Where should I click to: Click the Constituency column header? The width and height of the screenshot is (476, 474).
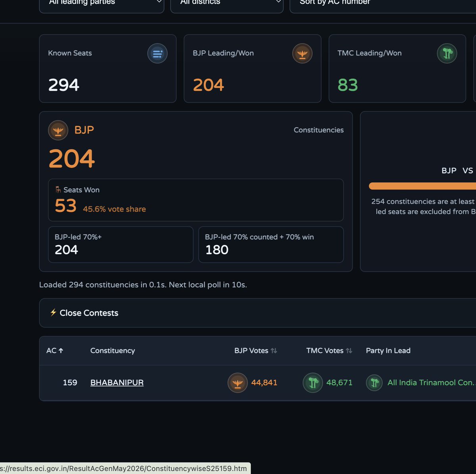point(113,351)
